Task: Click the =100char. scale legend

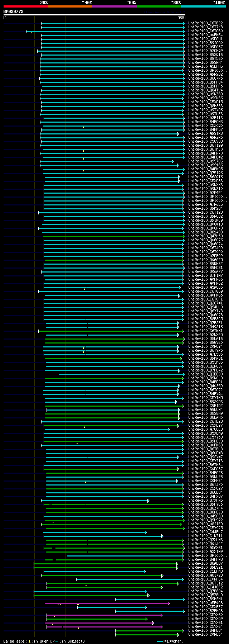Action: click(170, 641)
